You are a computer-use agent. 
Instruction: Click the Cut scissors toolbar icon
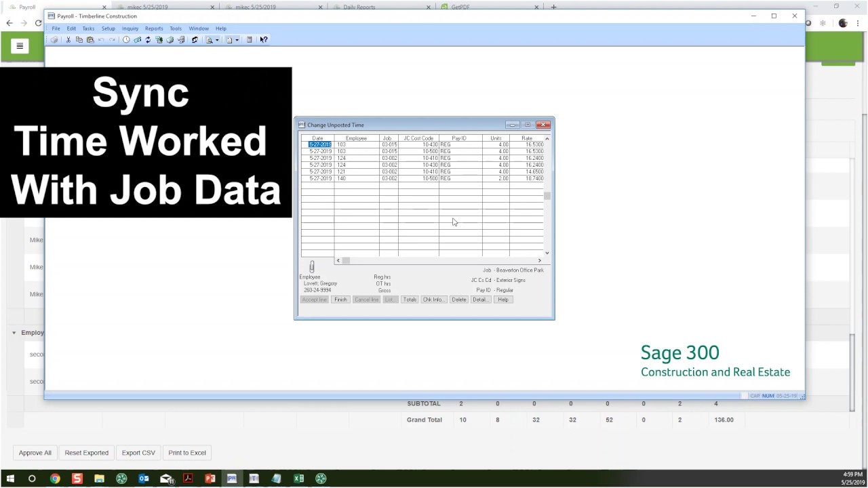pyautogui.click(x=68, y=40)
